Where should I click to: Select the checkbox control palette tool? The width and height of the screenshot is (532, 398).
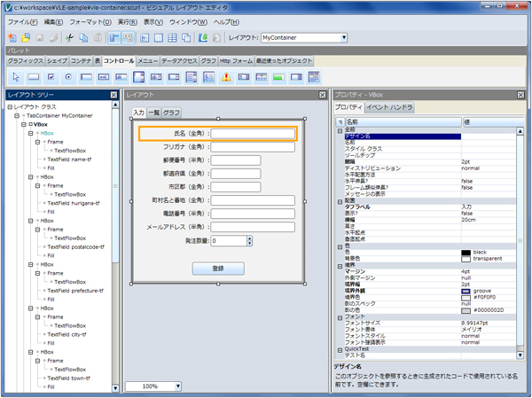point(51,77)
